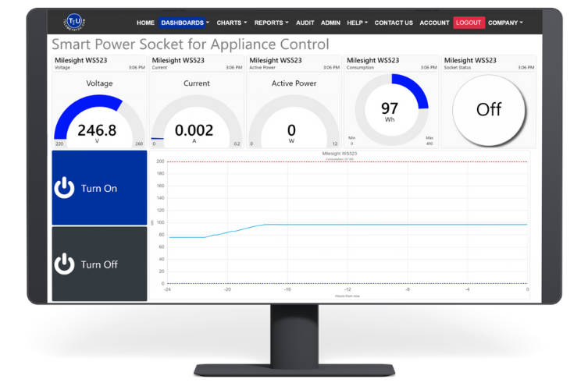The width and height of the screenshot is (588, 390).
Task: Open the Admin page
Action: (330, 23)
